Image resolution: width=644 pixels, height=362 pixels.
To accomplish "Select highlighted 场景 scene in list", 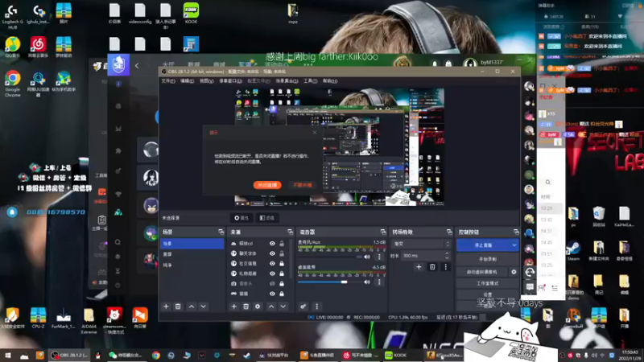I will tap(192, 244).
